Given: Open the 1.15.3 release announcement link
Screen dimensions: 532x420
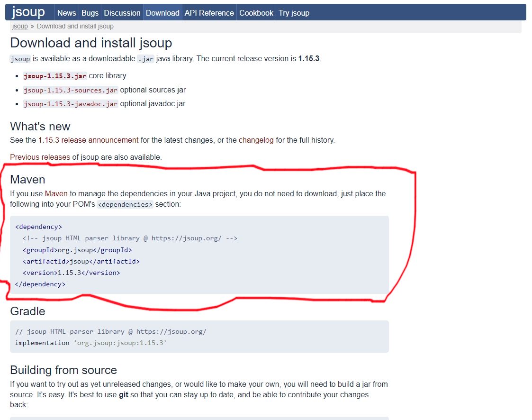Looking at the screenshot, I should pos(88,140).
